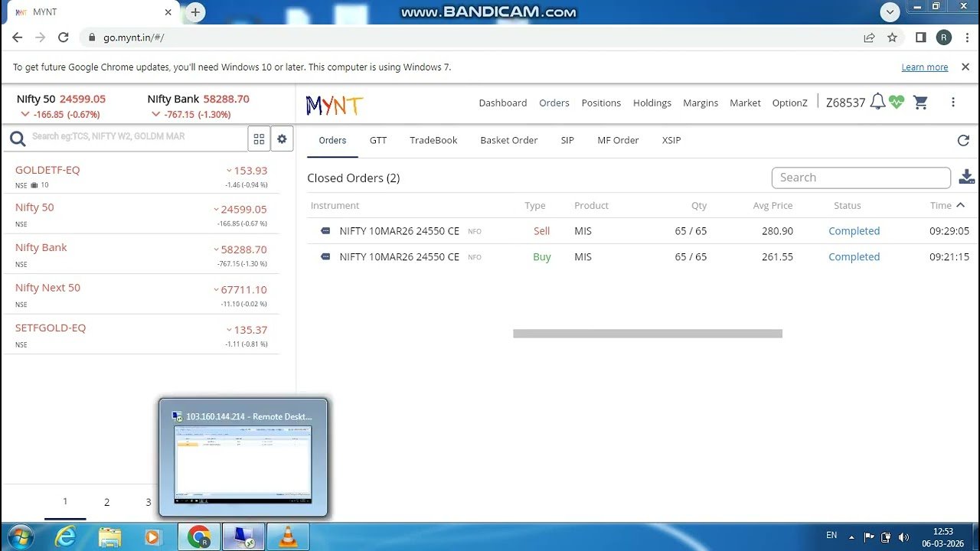
Task: Open the cart icon in the header
Action: pyautogui.click(x=920, y=102)
